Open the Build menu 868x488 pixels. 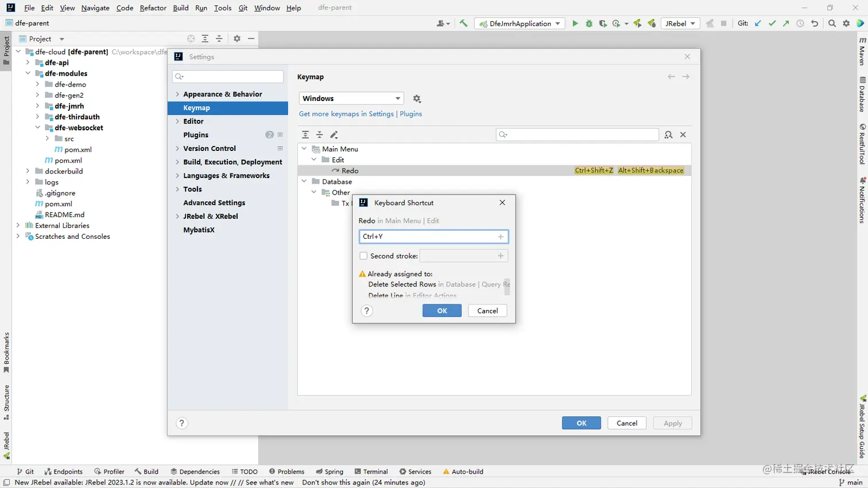coord(181,8)
